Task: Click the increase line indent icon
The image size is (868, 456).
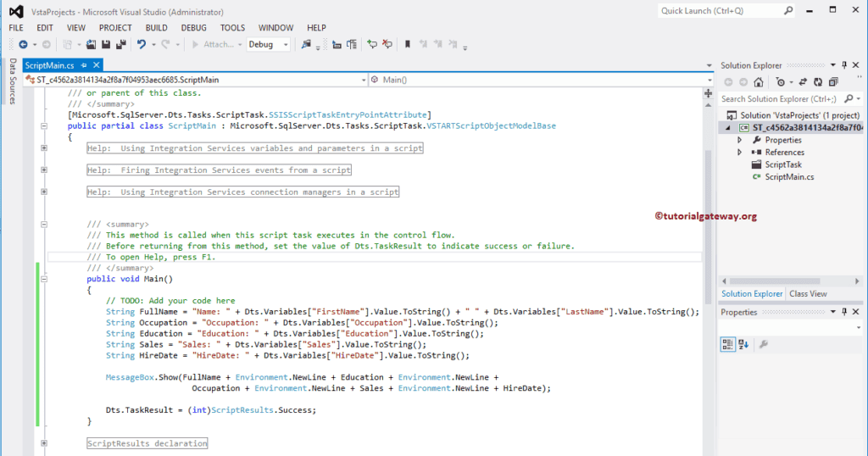Action: pyautogui.click(x=352, y=44)
